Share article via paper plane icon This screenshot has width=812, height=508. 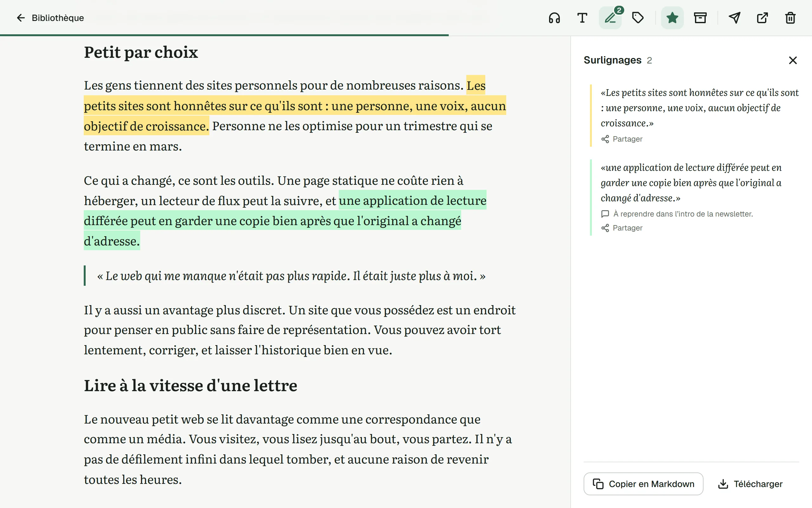click(x=735, y=18)
